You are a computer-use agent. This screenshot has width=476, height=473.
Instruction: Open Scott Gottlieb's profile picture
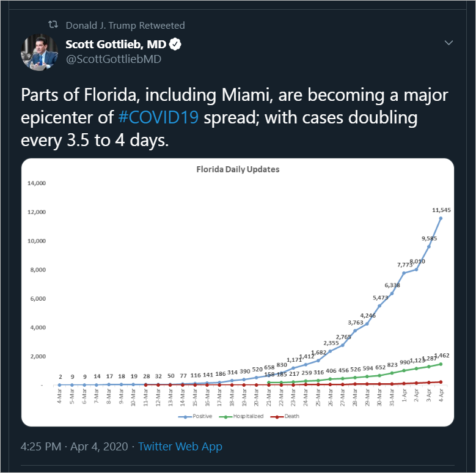click(x=40, y=52)
